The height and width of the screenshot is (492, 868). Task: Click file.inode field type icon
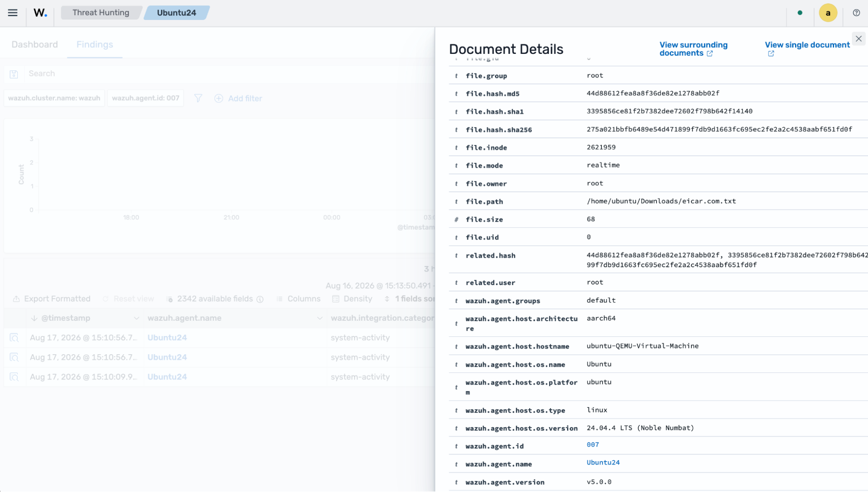point(456,148)
